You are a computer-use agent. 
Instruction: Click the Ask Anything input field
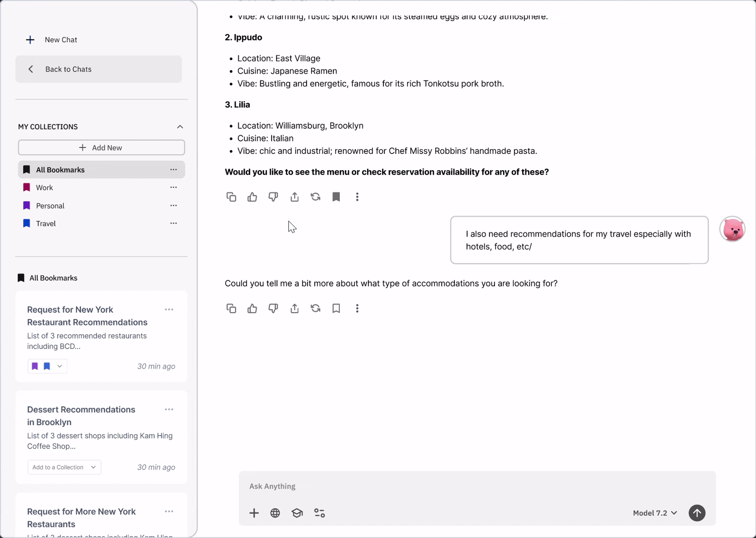tap(454, 486)
